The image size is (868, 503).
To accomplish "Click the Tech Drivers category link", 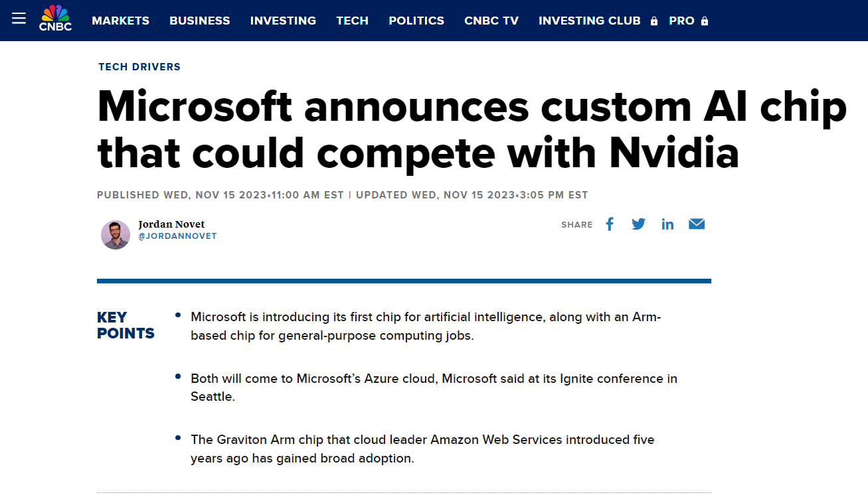I will tap(139, 67).
